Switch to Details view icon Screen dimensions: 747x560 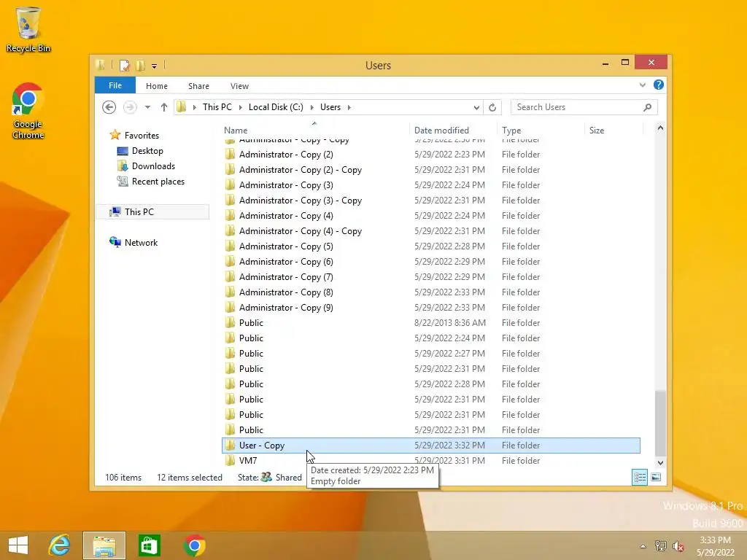pos(639,477)
